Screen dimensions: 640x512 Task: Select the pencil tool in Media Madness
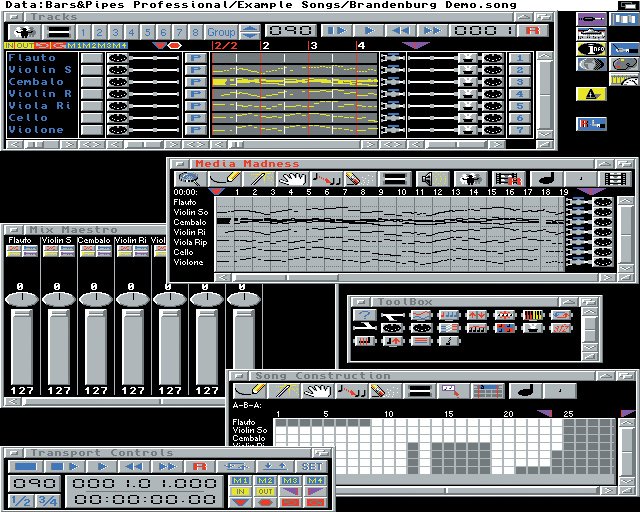(x=224, y=179)
